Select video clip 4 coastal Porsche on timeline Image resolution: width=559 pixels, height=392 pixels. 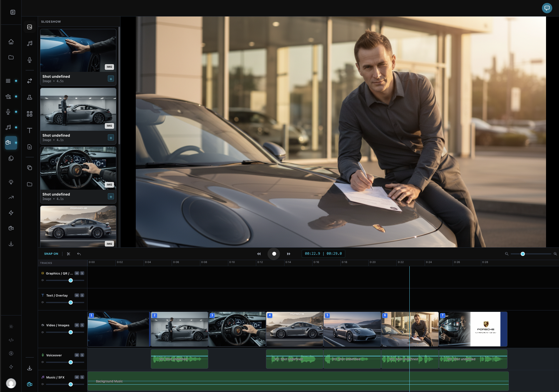295,329
